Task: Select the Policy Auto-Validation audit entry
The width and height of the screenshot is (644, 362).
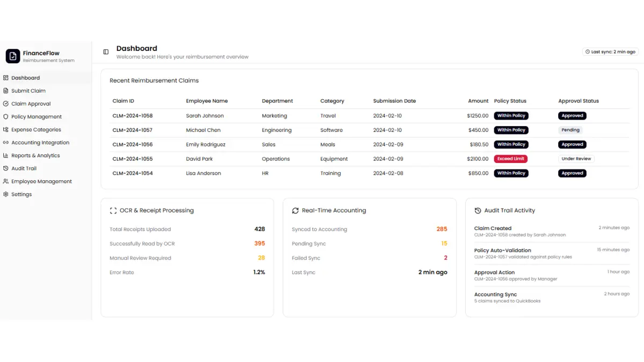Action: pos(502,250)
